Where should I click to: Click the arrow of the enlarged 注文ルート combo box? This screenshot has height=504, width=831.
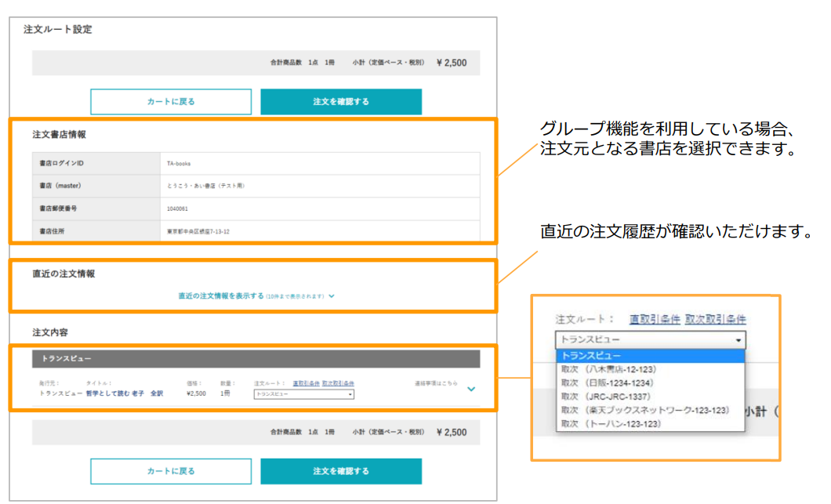pyautogui.click(x=738, y=340)
